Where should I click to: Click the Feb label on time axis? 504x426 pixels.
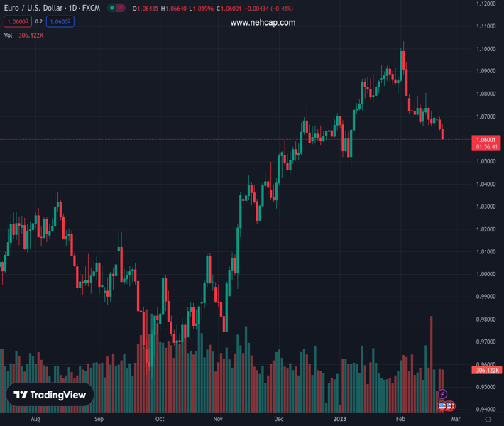click(401, 420)
